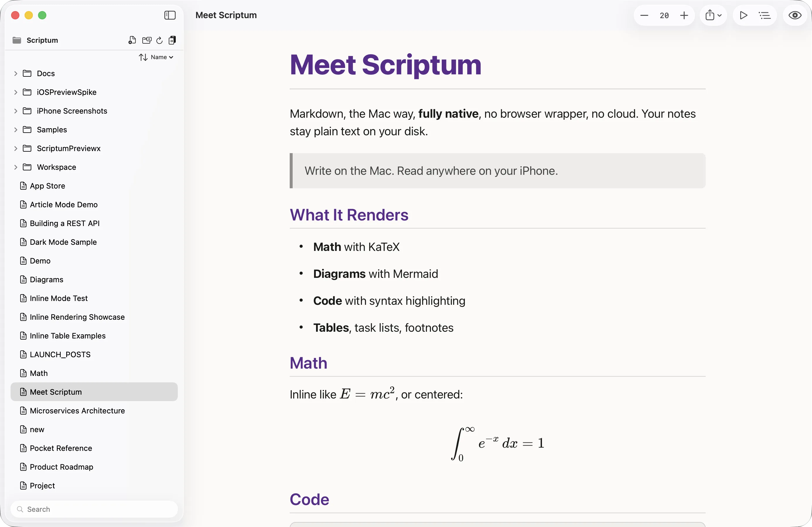Select Building a REST API note

click(x=94, y=223)
